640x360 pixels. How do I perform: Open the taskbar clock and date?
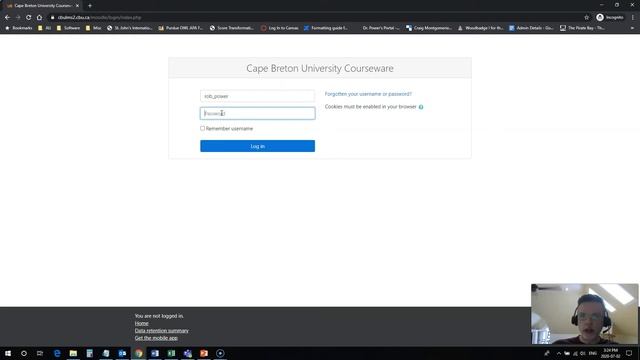click(611, 353)
